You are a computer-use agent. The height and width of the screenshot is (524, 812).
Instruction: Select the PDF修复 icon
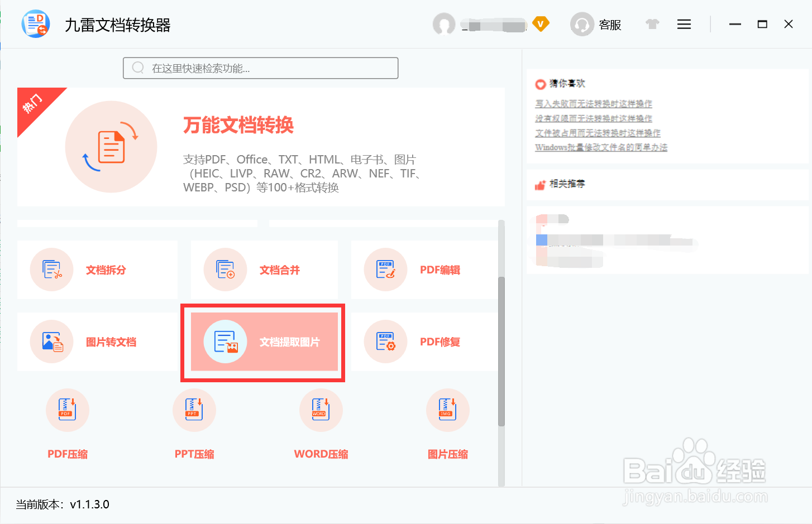(386, 342)
